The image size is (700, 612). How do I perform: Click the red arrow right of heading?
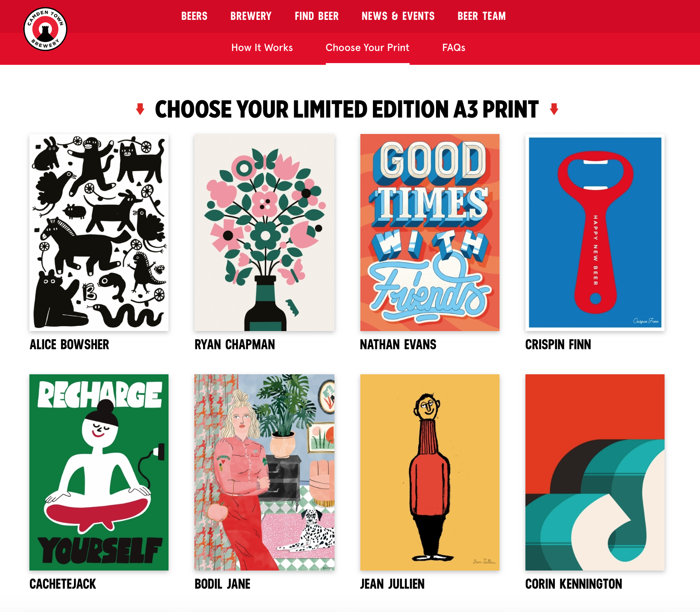point(554,109)
